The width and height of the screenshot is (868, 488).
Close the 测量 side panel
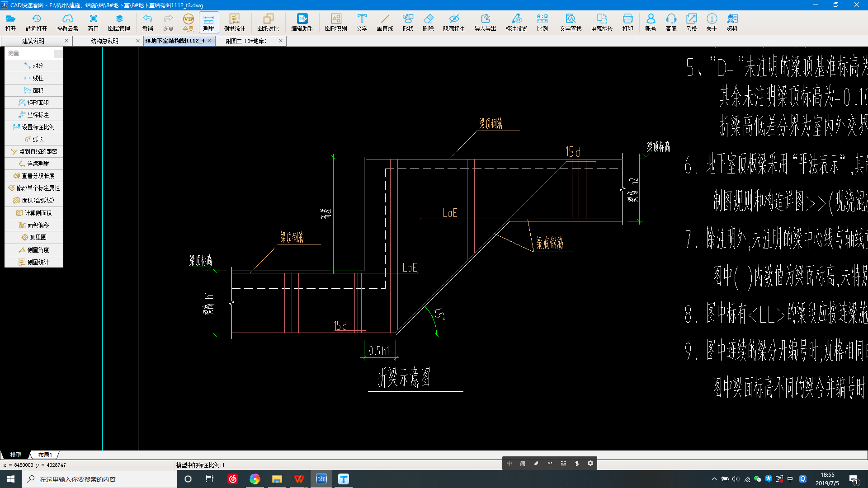pyautogui.click(x=58, y=54)
